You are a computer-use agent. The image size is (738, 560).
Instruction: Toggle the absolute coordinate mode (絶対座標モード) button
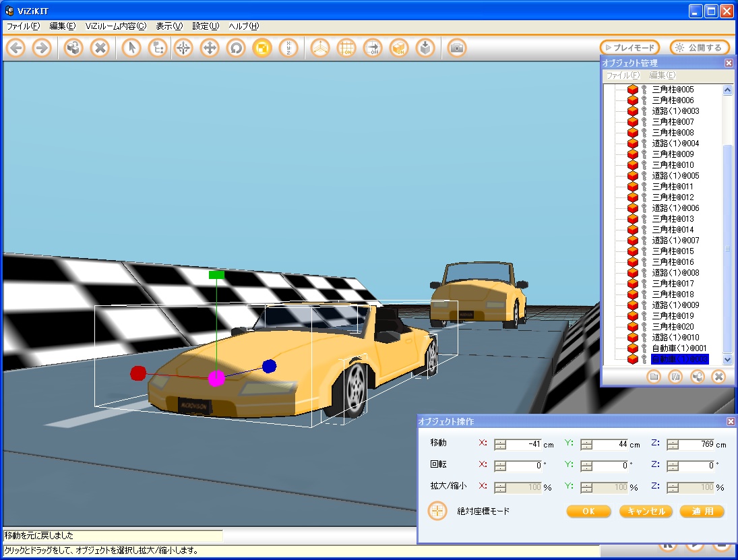tap(438, 511)
